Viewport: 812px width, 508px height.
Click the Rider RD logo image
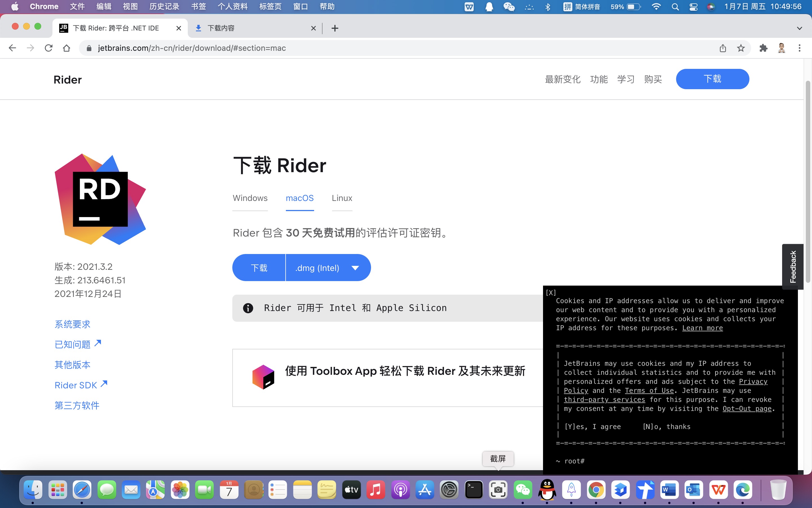[100, 199]
